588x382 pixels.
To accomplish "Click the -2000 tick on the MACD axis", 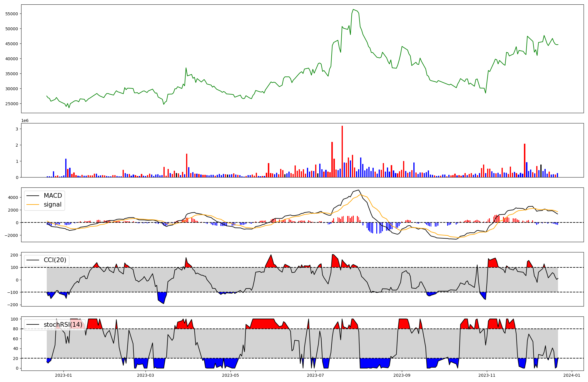I will click(12, 235).
